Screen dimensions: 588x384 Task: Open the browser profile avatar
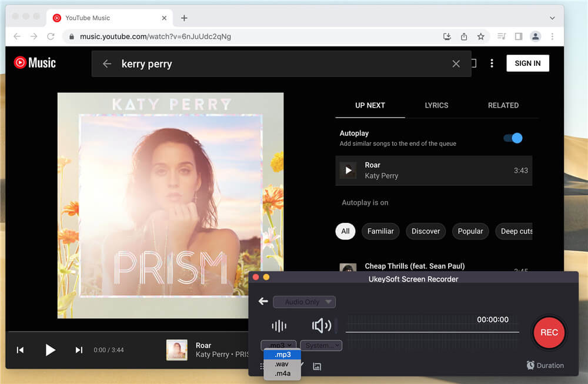pyautogui.click(x=536, y=36)
